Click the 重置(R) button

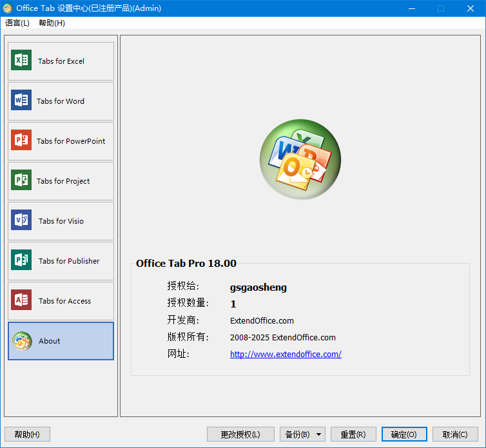pos(353,434)
